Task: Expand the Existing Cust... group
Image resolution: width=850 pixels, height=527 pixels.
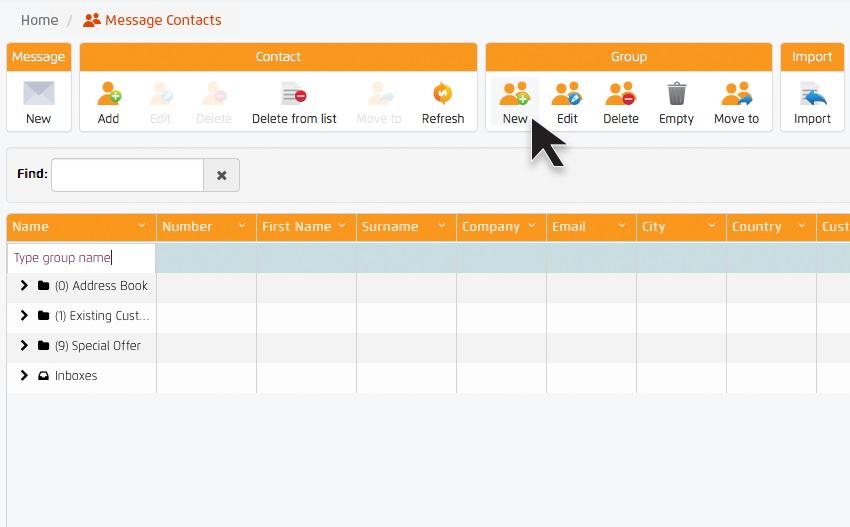Action: click(24, 315)
